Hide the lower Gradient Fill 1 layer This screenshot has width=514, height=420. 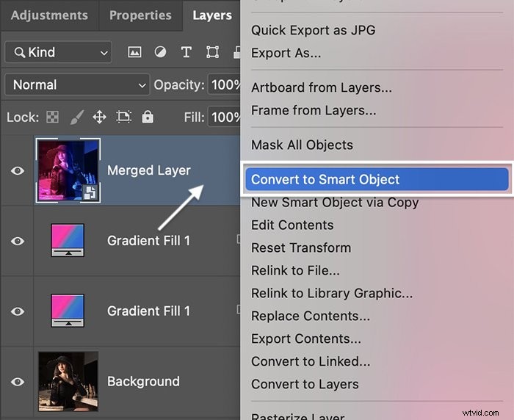(18, 311)
